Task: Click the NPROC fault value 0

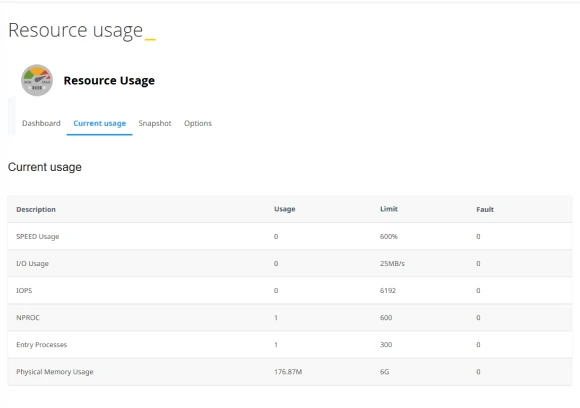Action: pos(478,317)
